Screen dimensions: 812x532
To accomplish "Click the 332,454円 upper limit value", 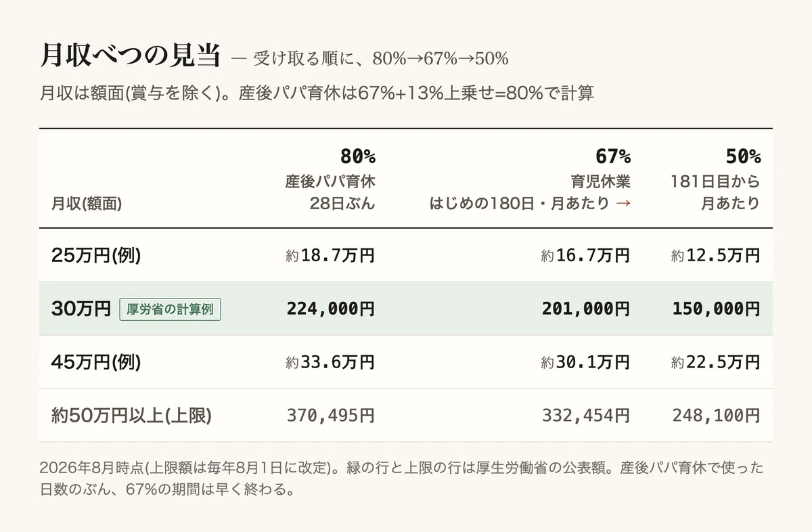I will pyautogui.click(x=586, y=416).
